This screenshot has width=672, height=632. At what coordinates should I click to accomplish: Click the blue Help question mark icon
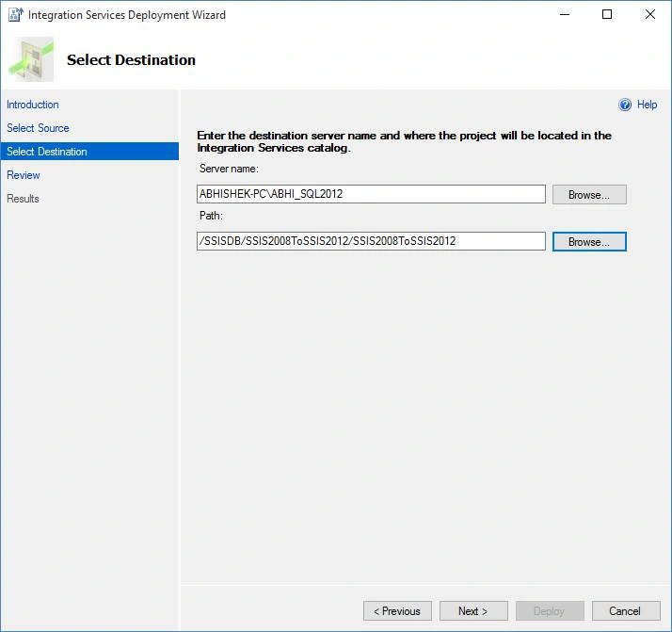[624, 105]
